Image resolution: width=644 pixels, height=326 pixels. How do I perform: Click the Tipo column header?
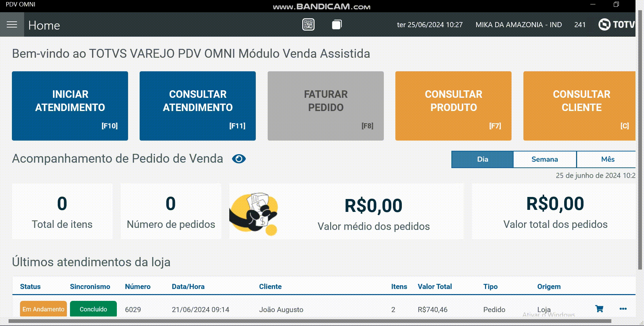coord(490,287)
